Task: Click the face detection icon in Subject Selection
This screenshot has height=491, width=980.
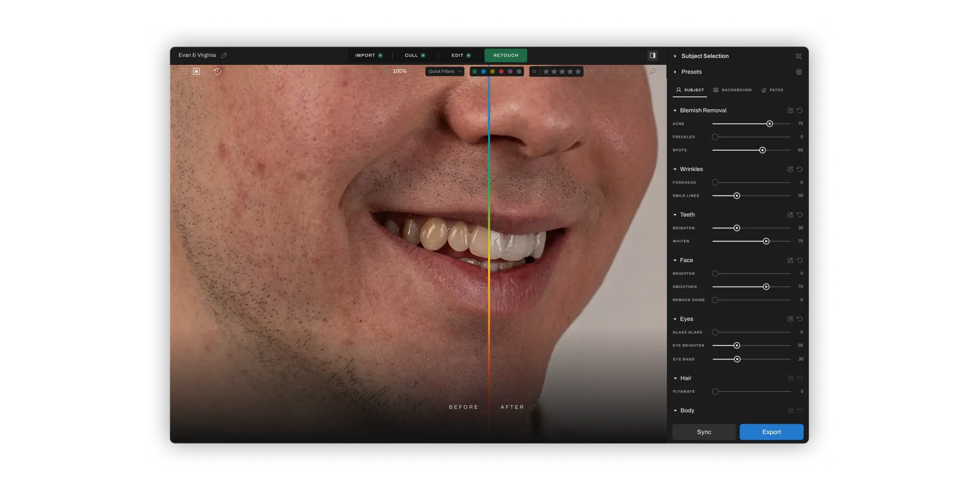Action: (798, 56)
